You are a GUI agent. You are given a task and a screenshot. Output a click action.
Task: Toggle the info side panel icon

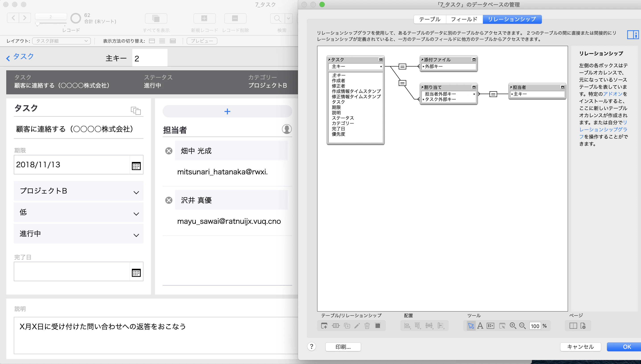point(633,34)
